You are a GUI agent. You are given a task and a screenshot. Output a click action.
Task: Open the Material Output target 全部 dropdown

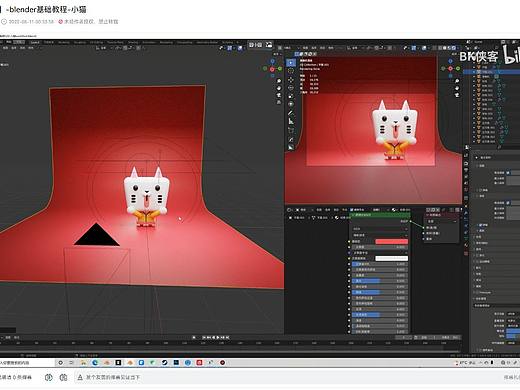tap(442, 221)
